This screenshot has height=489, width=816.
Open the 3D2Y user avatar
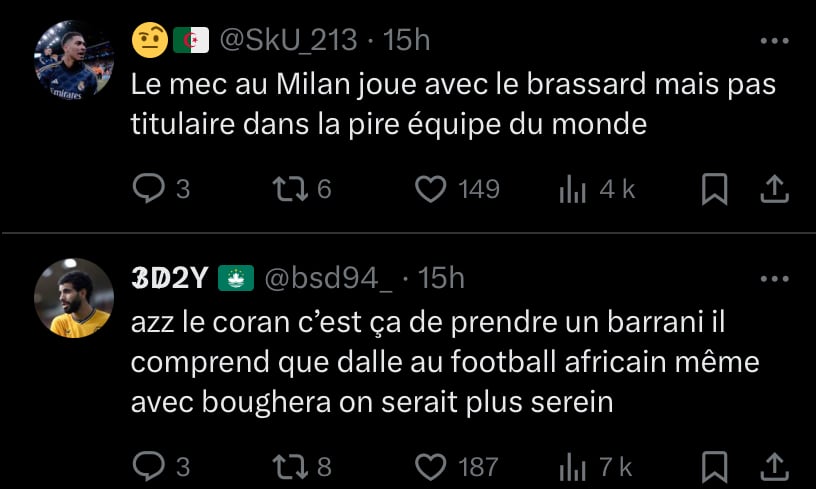point(73,297)
